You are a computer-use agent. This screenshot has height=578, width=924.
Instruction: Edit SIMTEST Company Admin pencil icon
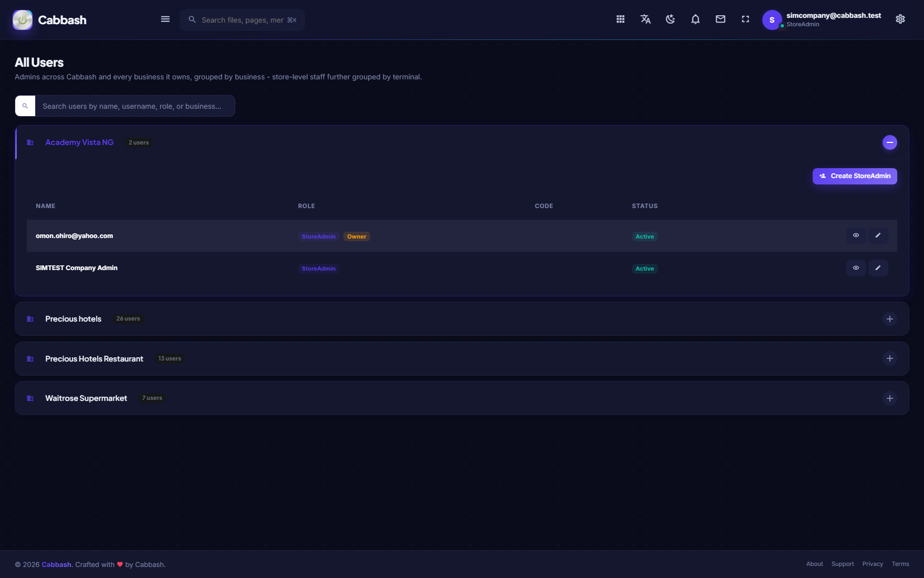tap(878, 268)
